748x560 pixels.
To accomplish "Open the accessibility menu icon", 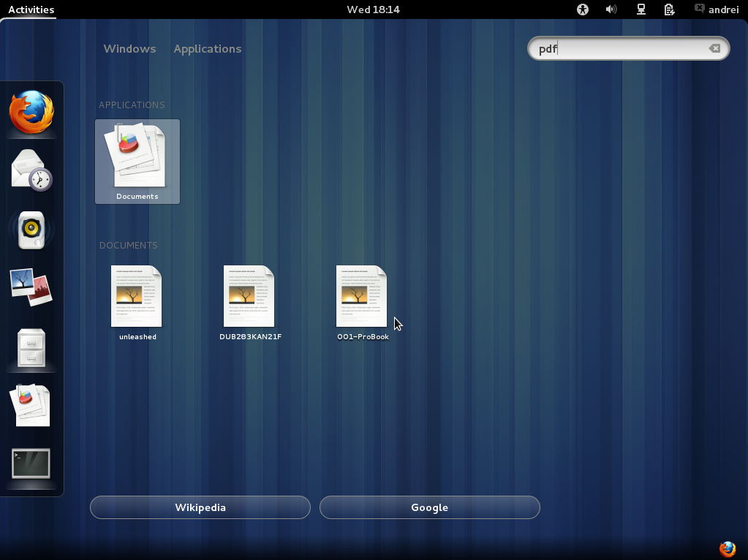I will 582,10.
